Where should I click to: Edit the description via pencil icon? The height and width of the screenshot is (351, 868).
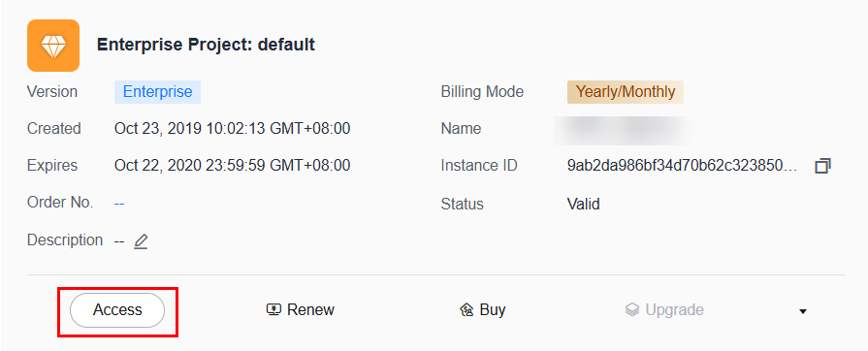141,240
